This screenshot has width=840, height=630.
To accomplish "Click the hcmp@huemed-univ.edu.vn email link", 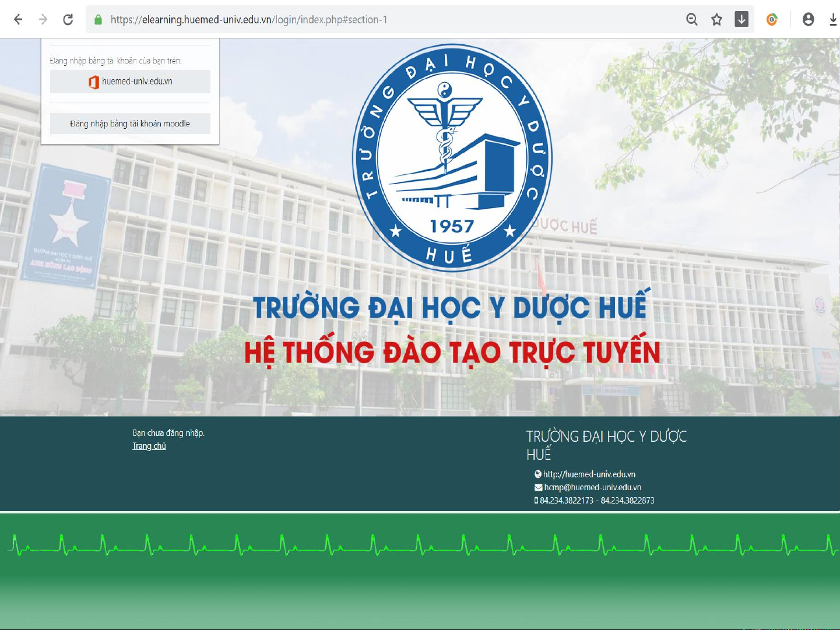I will pyautogui.click(x=593, y=487).
